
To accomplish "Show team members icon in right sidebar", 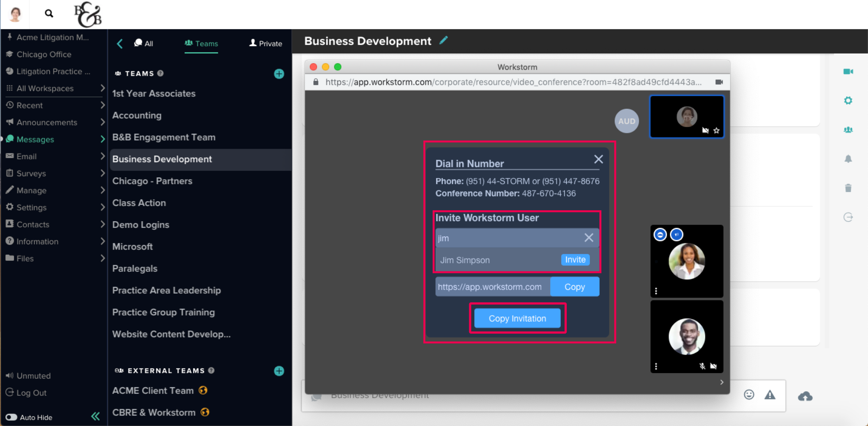I will click(848, 130).
